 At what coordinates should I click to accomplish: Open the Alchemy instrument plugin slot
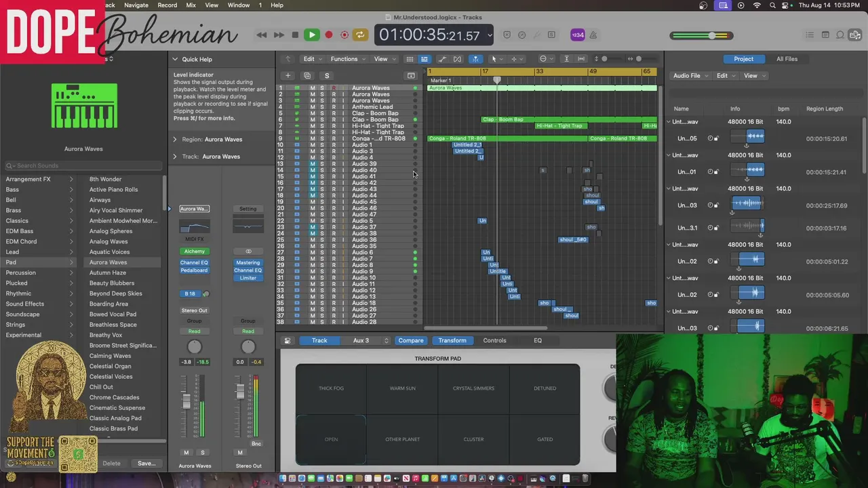195,251
